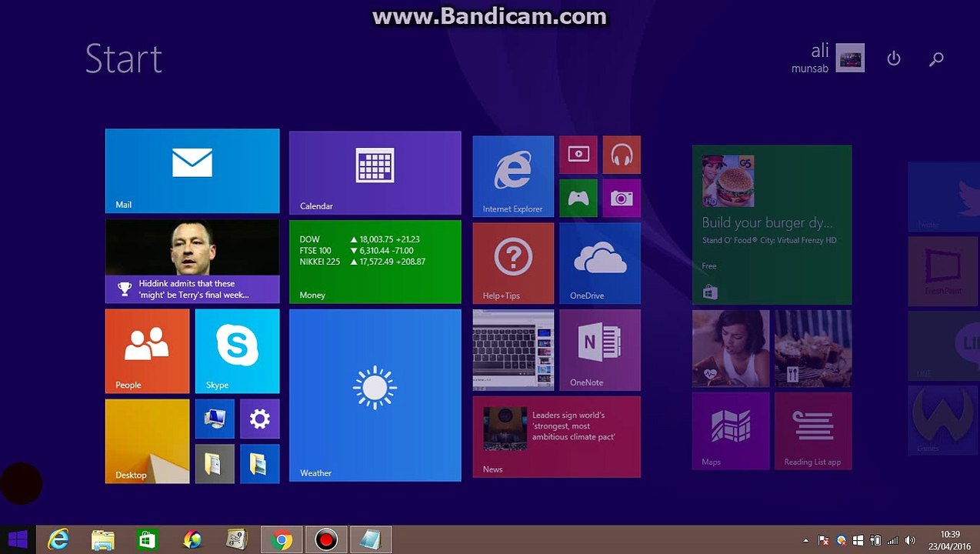The height and width of the screenshot is (554, 980).
Task: Expand the hidden tray icons arrow
Action: tap(805, 540)
